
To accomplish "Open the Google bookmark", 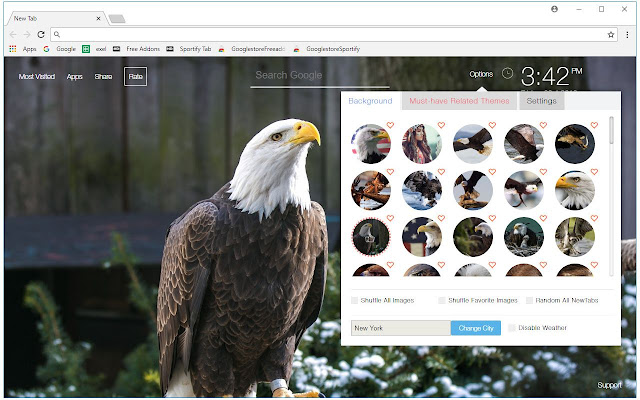I will click(x=60, y=49).
